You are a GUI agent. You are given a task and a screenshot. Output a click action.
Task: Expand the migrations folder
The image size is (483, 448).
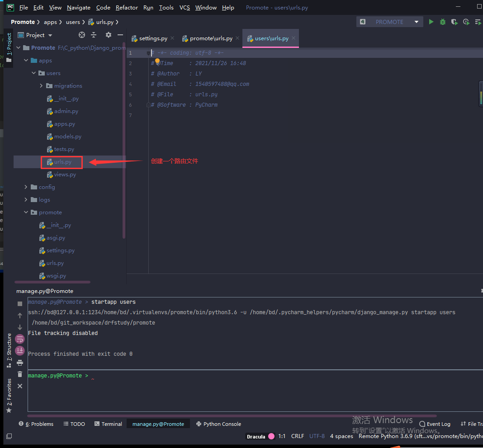click(41, 85)
